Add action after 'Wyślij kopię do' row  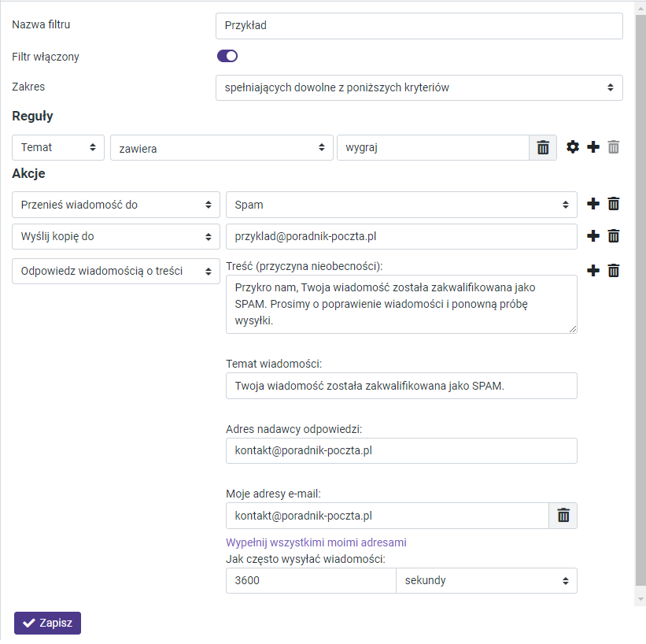click(593, 236)
